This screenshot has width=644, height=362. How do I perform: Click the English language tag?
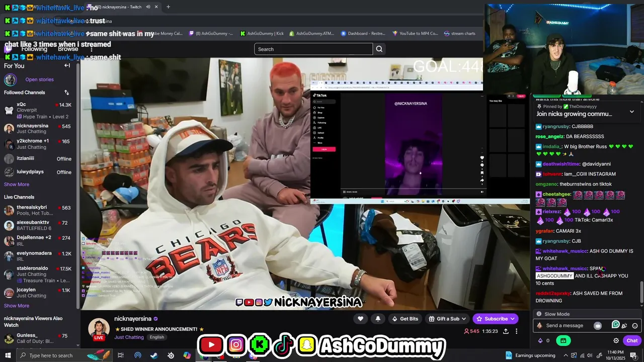(156, 337)
